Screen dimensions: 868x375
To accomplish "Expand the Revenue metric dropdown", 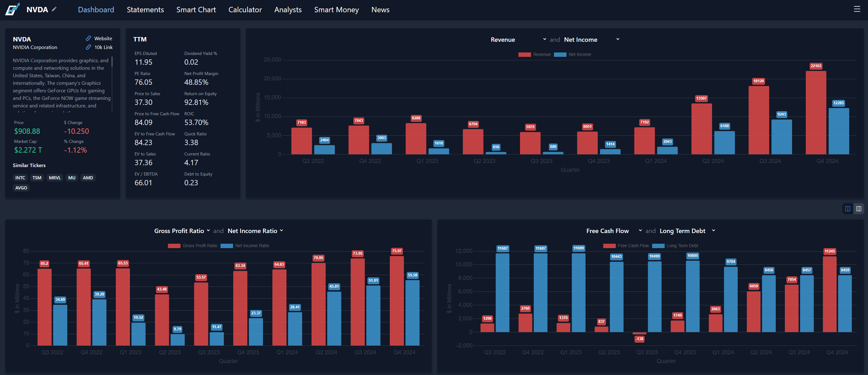I will (x=518, y=40).
